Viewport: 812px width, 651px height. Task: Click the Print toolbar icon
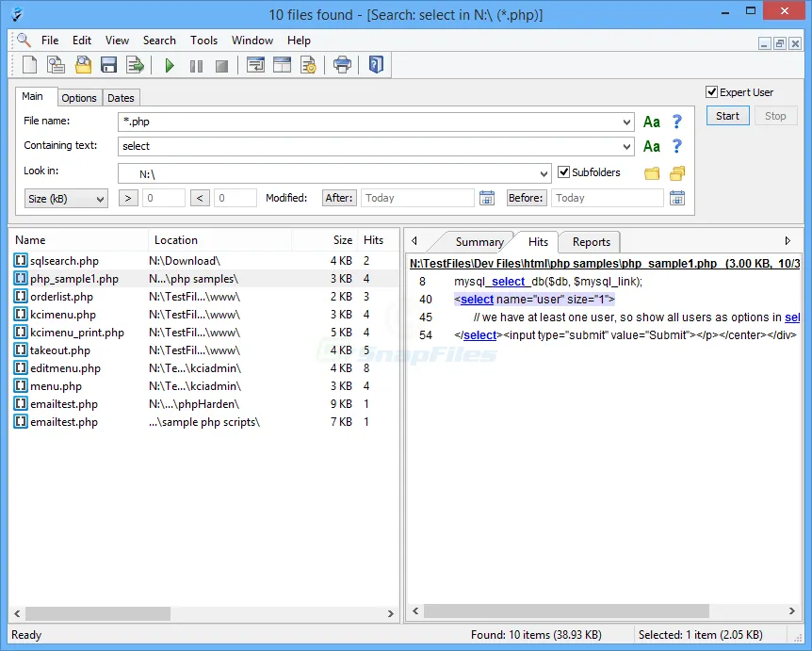(x=342, y=65)
